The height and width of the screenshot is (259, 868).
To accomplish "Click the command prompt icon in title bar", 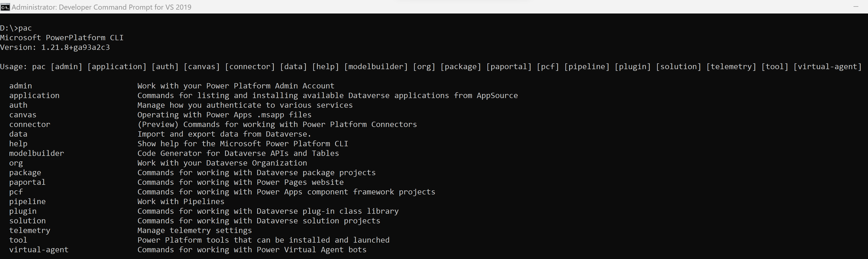I will pos(5,7).
